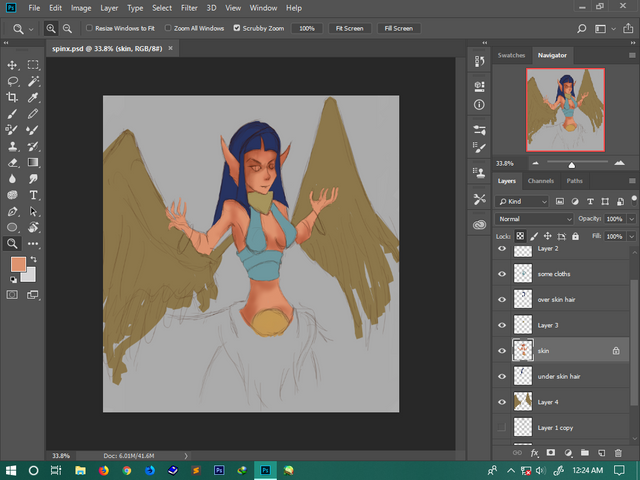Hide the 'under skin hair' layer
The image size is (640, 480).
502,376
